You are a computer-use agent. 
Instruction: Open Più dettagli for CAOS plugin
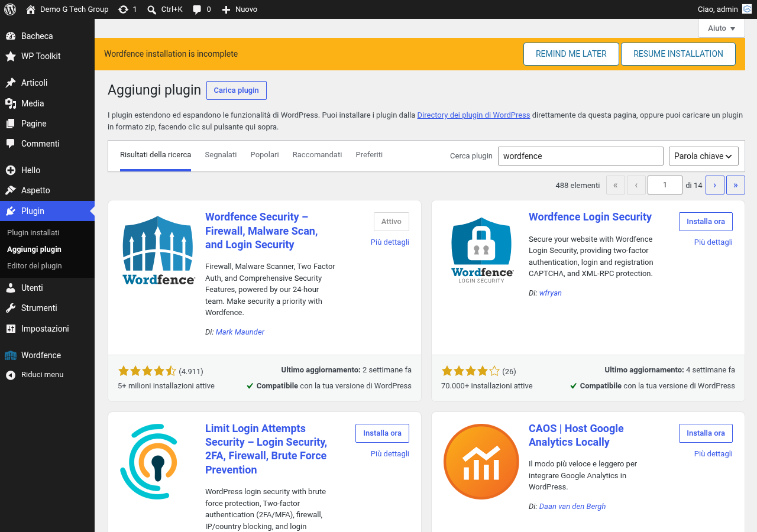(713, 454)
